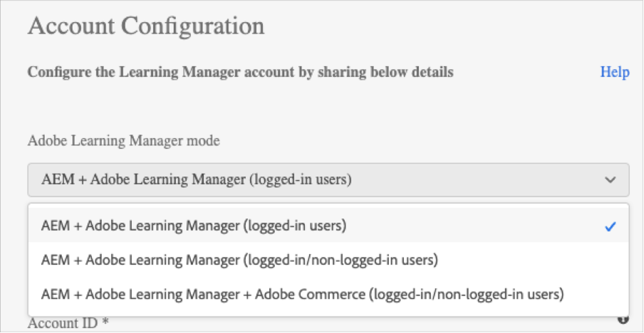
Task: Select the first listed logged-in users option
Action: [x=194, y=226]
